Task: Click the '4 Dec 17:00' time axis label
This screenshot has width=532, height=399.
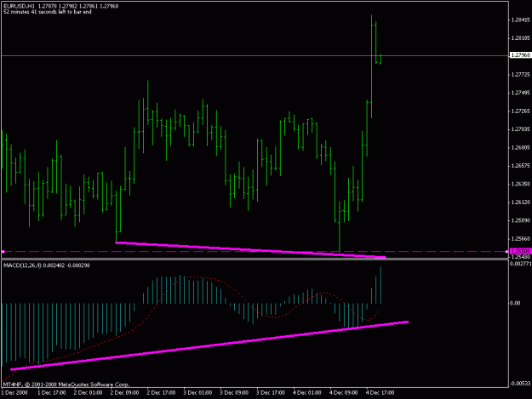Action: (x=380, y=393)
